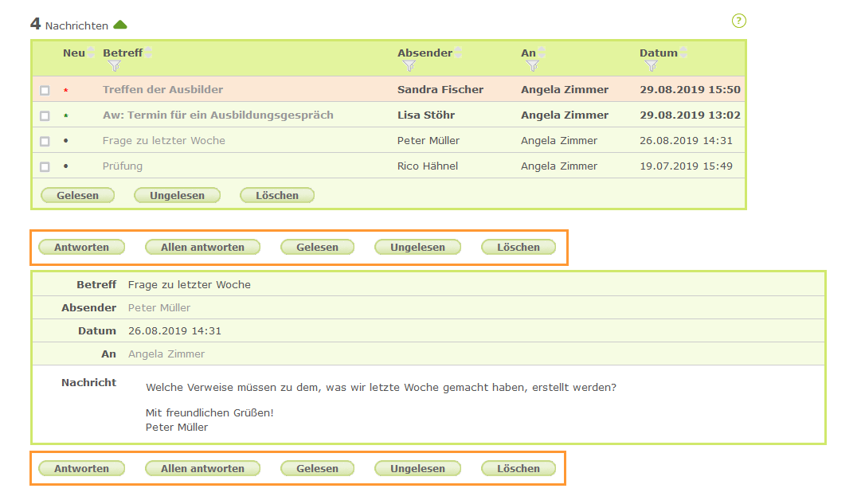This screenshot has height=504, width=861.
Task: Sort the list by Absender
Action: (457, 53)
